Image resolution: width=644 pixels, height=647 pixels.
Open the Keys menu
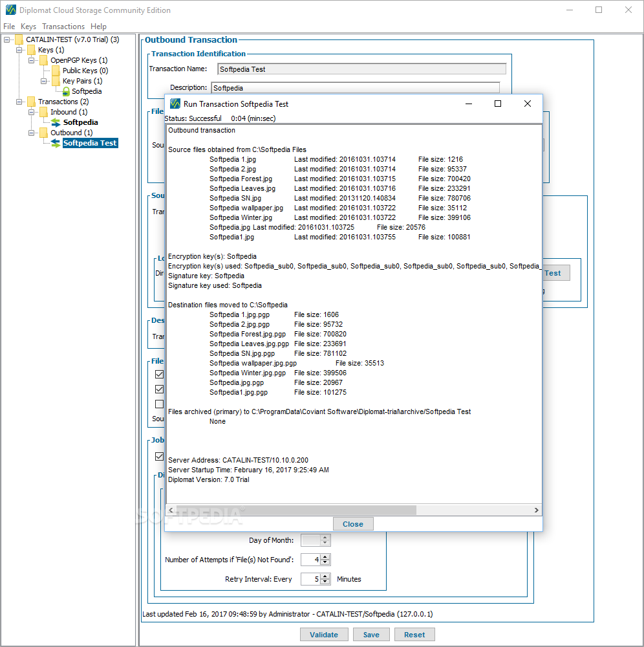pyautogui.click(x=28, y=27)
